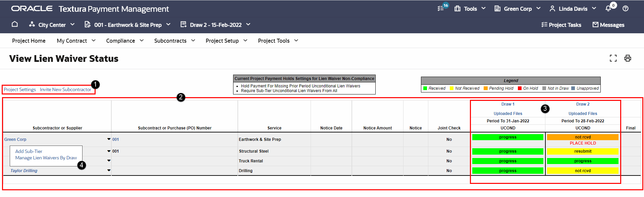Open Uploaded Files for Draw 1
This screenshot has height=197, width=644.
point(508,114)
